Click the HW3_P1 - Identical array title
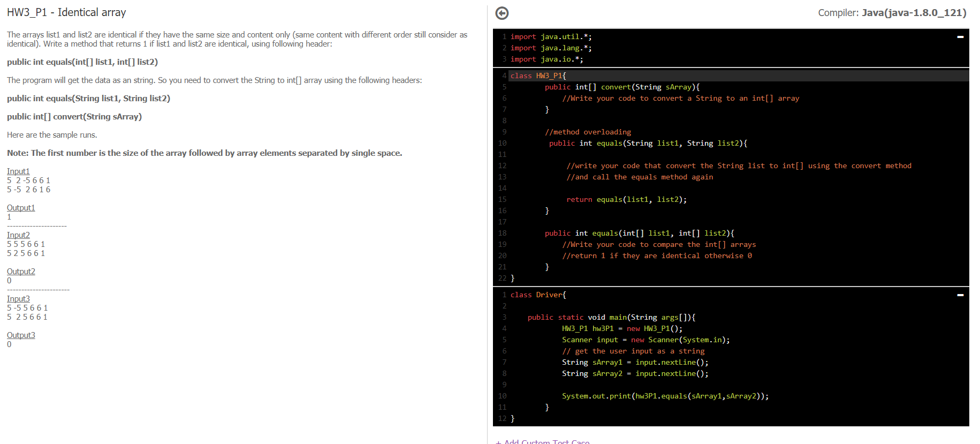 (x=66, y=12)
